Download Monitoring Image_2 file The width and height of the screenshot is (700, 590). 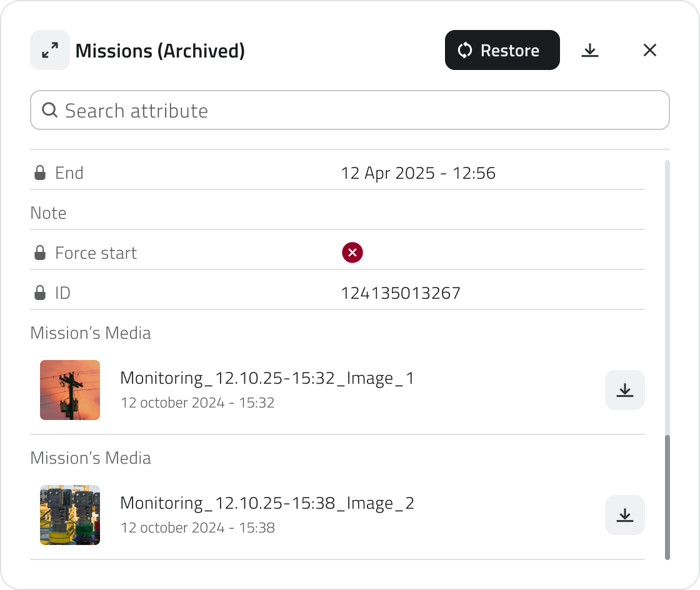(624, 515)
